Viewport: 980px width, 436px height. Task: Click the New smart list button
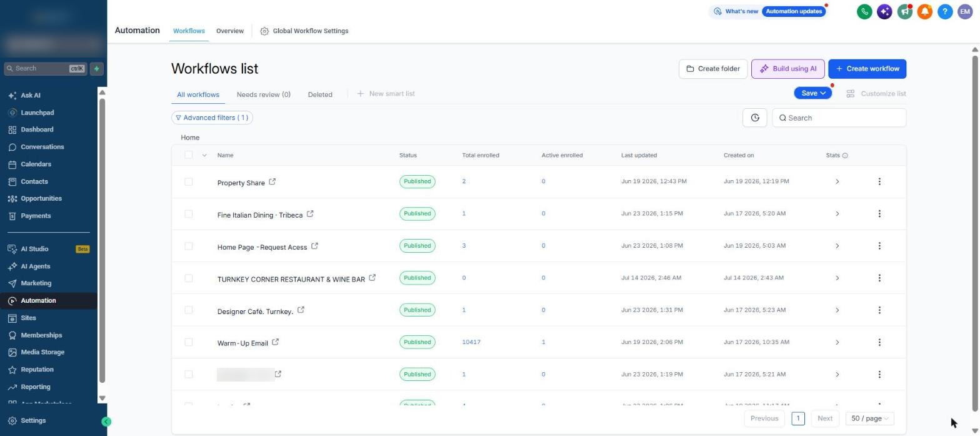[x=386, y=94]
